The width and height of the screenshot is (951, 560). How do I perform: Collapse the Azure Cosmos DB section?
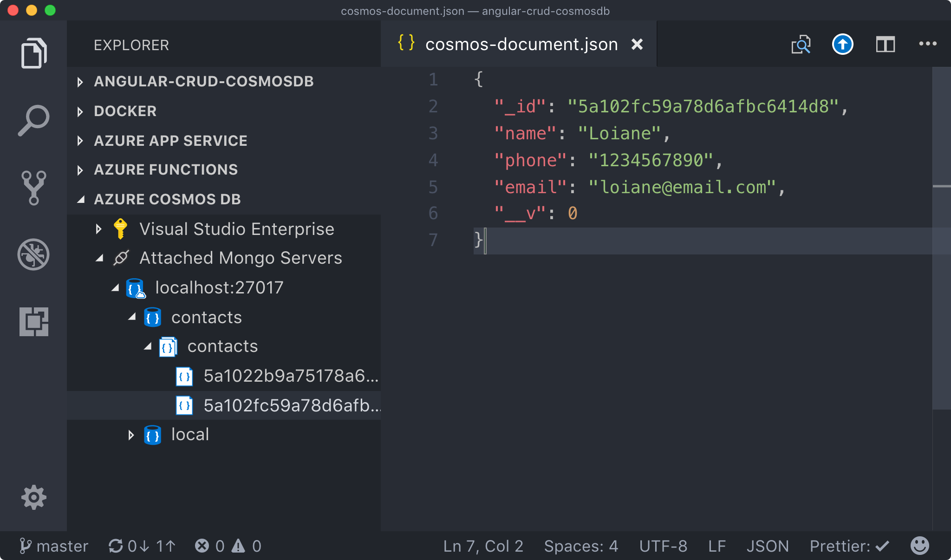[x=167, y=199]
